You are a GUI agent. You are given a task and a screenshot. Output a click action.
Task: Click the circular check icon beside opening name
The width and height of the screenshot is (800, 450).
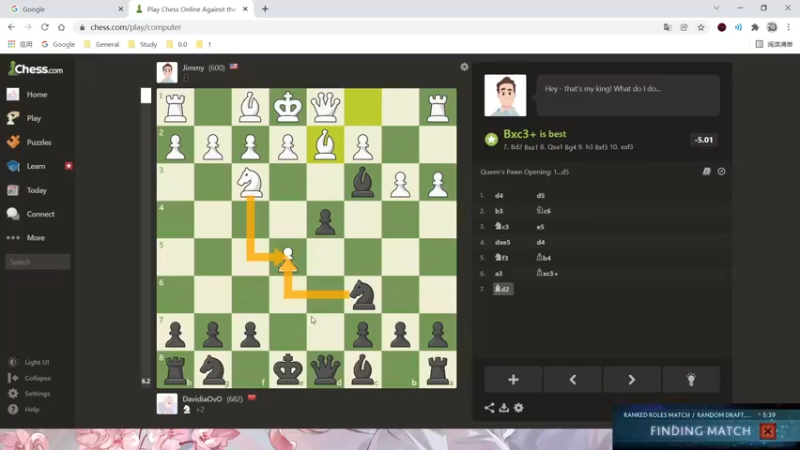721,171
